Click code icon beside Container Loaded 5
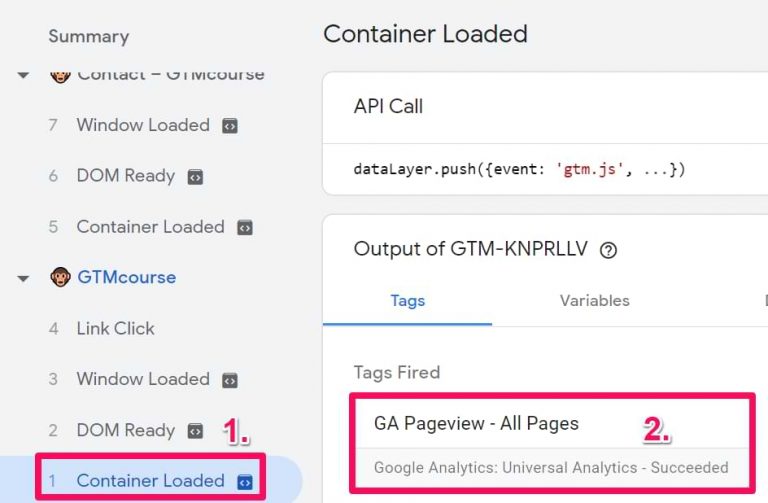The image size is (768, 503). 244,228
